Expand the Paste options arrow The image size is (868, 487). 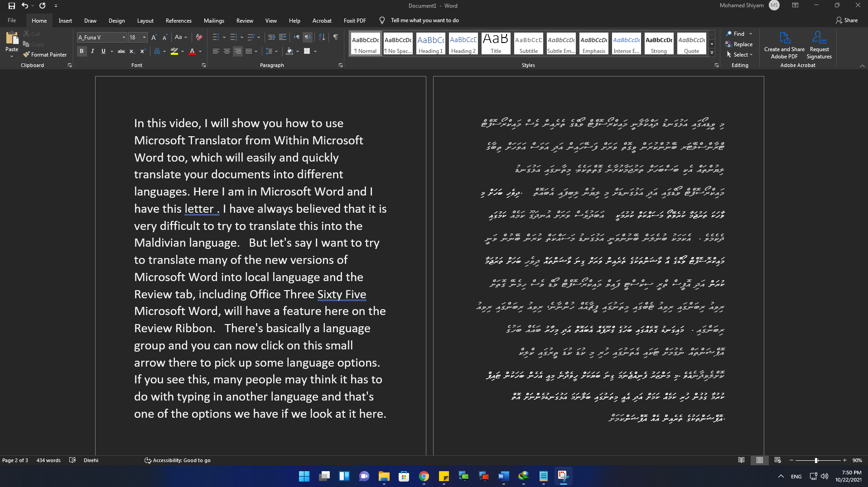pyautogui.click(x=12, y=57)
